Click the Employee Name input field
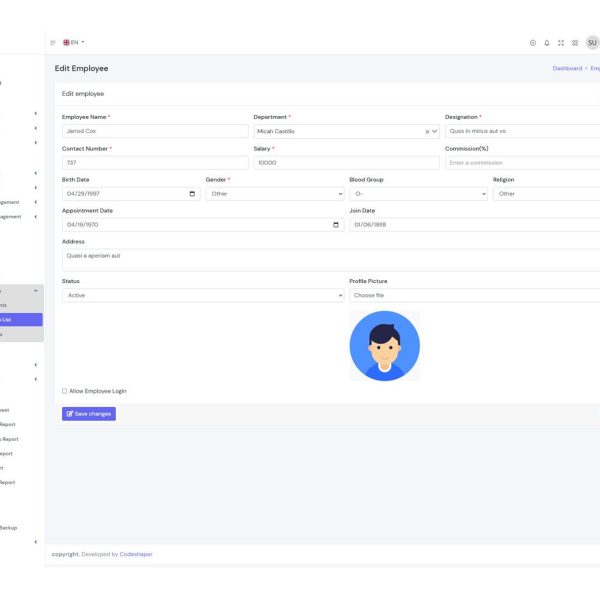 coord(155,131)
